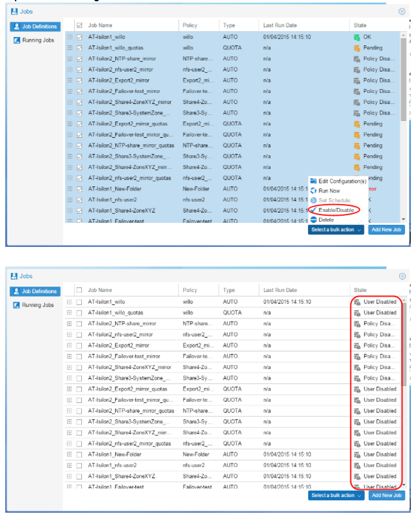420x516 pixels.
Task: Click User Disabled icon for AT-Isilon1_nfs-user2
Action: (x=357, y=466)
